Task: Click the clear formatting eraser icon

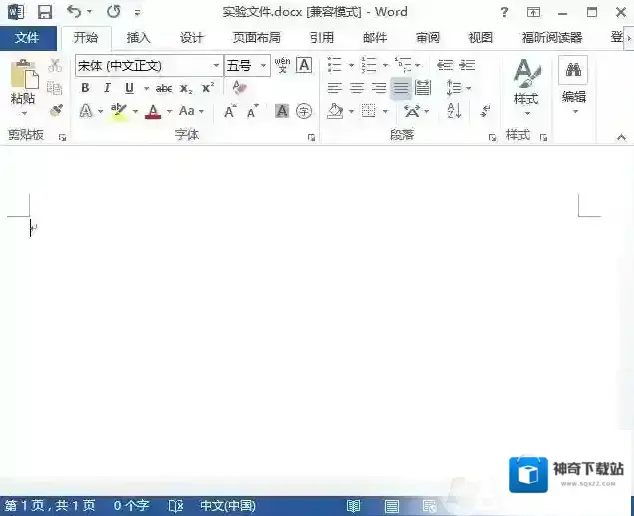Action: point(239,88)
